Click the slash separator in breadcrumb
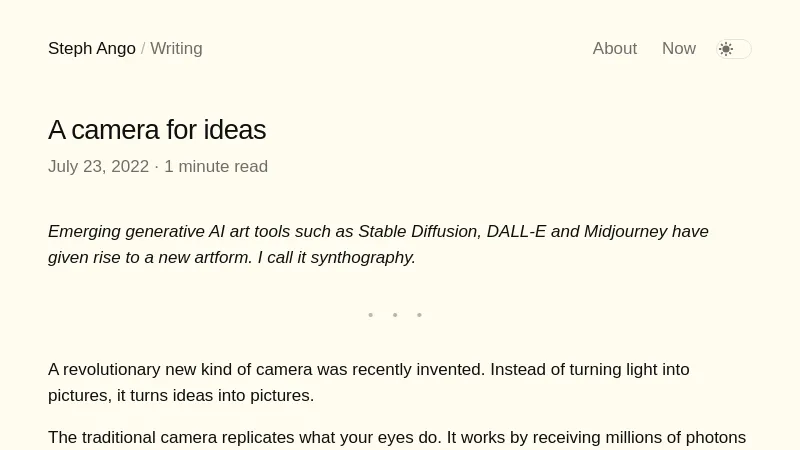Image resolution: width=800 pixels, height=450 pixels. 143,49
